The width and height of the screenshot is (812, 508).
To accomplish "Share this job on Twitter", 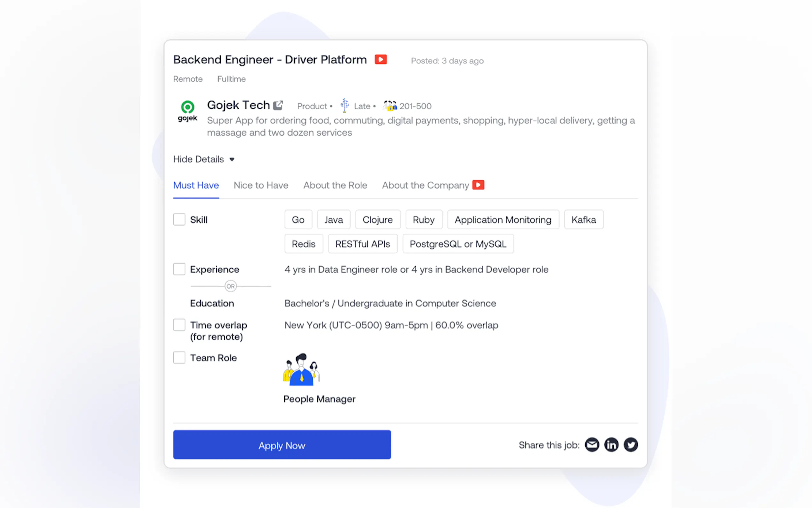I will click(x=630, y=445).
